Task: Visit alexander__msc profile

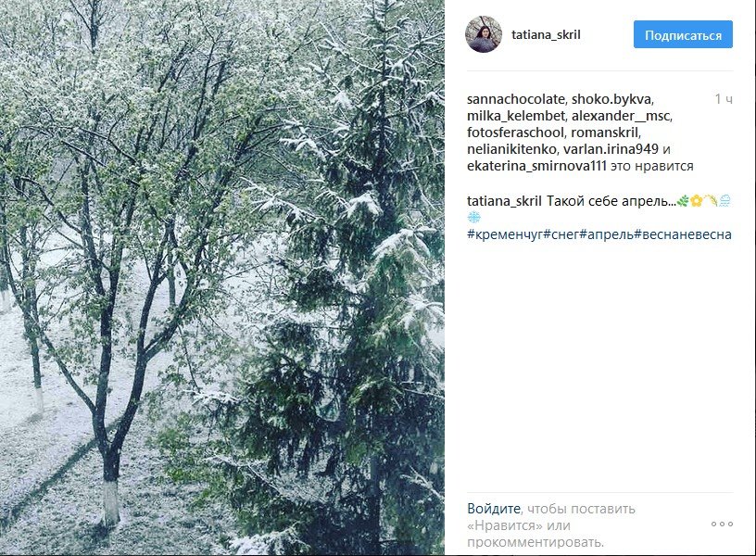Action: [620, 116]
